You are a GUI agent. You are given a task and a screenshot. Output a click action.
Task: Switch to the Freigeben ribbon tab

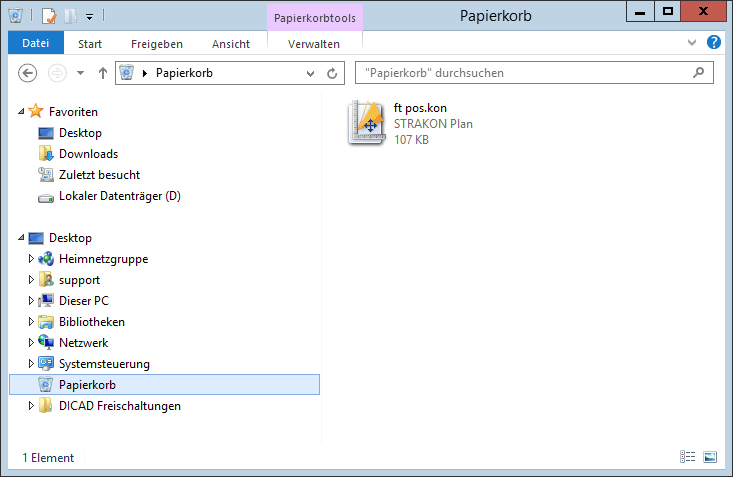157,44
